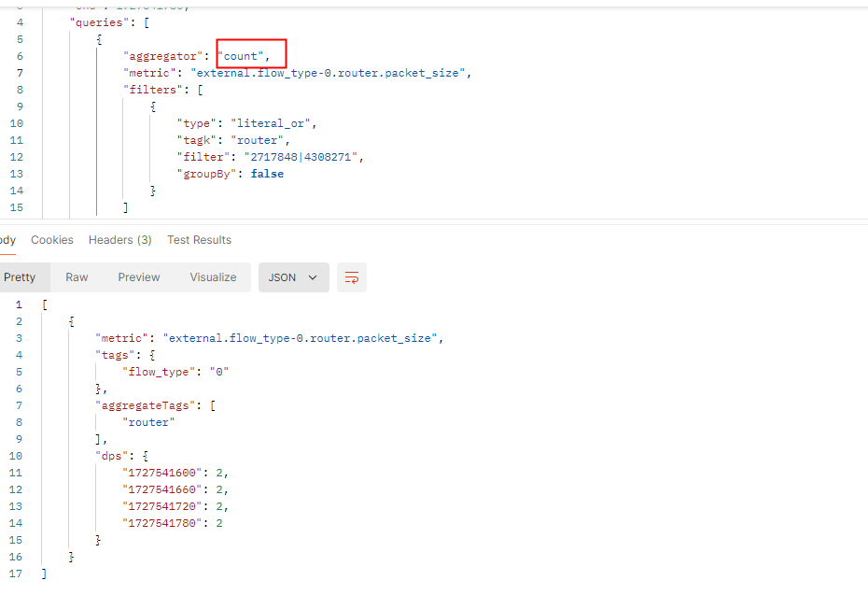The image size is (868, 609).
Task: Select the Body response tab
Action: pos(7,240)
